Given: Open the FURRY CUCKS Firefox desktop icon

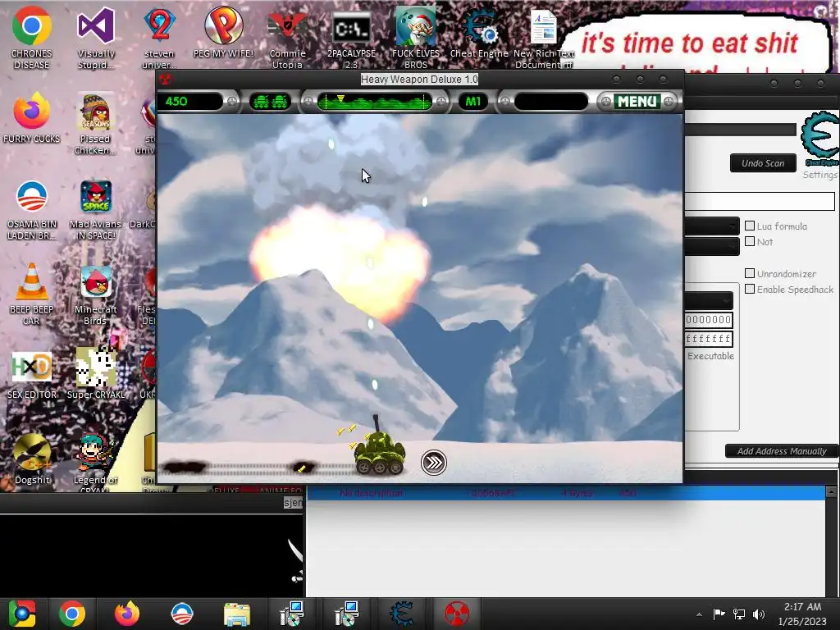Looking at the screenshot, I should pos(31,118).
